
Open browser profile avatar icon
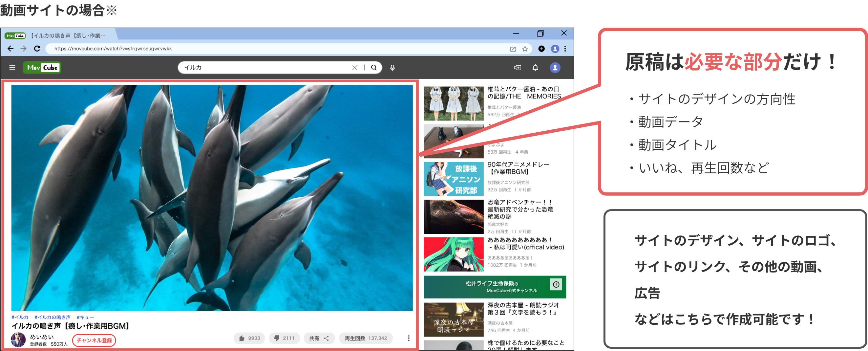555,49
